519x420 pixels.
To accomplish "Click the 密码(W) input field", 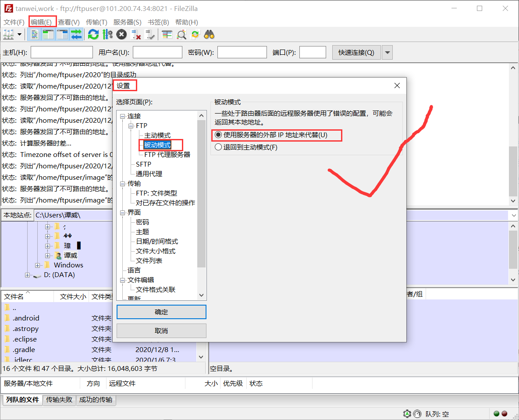I will [242, 52].
